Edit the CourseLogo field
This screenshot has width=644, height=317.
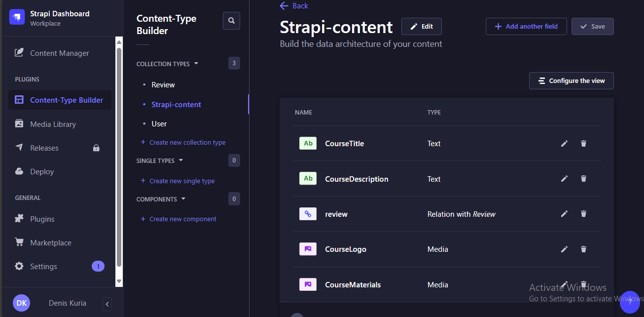[565, 249]
